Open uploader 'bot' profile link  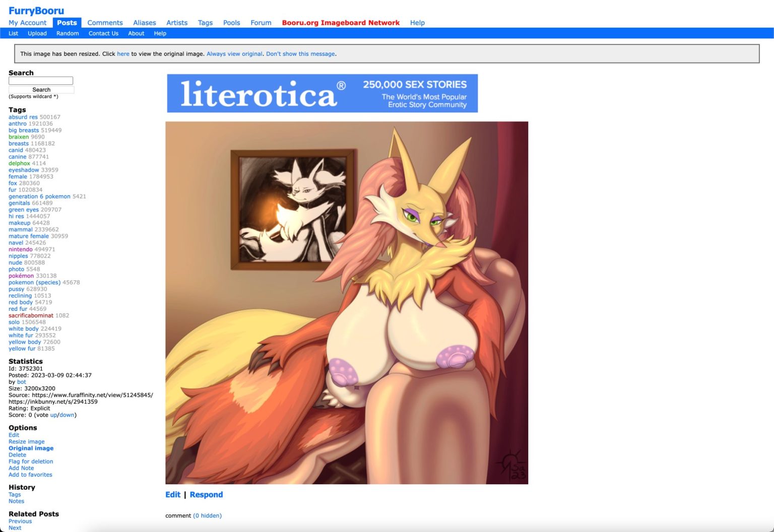pyautogui.click(x=22, y=382)
